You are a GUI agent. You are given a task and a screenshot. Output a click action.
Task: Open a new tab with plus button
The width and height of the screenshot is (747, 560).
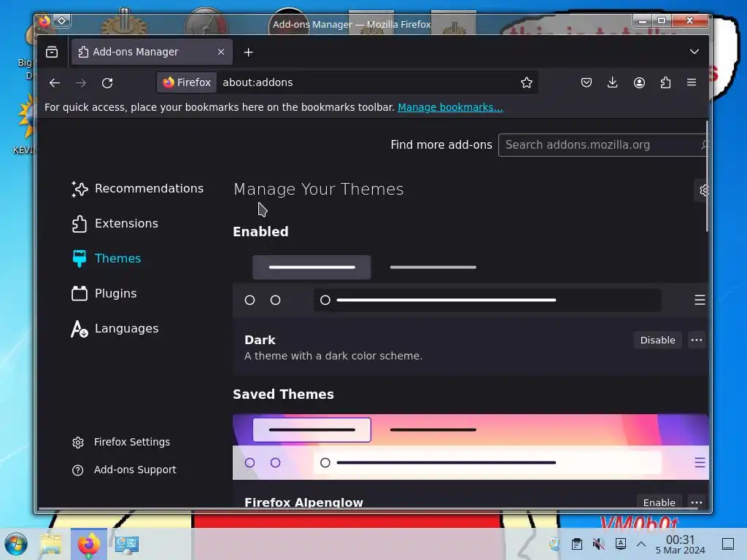(x=248, y=52)
